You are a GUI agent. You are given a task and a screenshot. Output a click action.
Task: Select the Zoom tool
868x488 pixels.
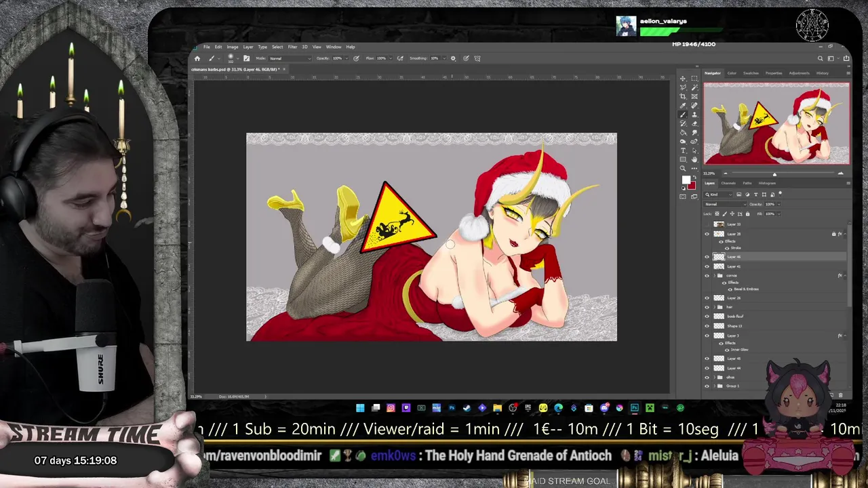point(683,168)
